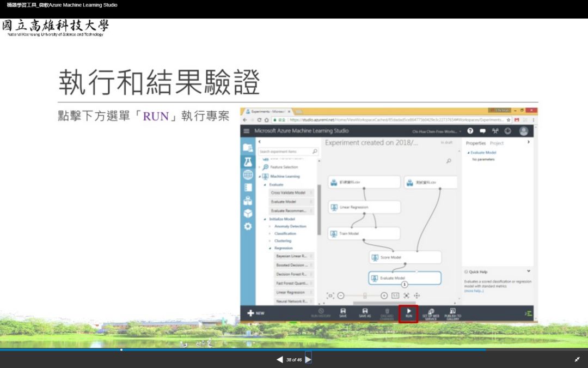Click the smiley face icon
This screenshot has height=368, width=588.
coord(508,131)
